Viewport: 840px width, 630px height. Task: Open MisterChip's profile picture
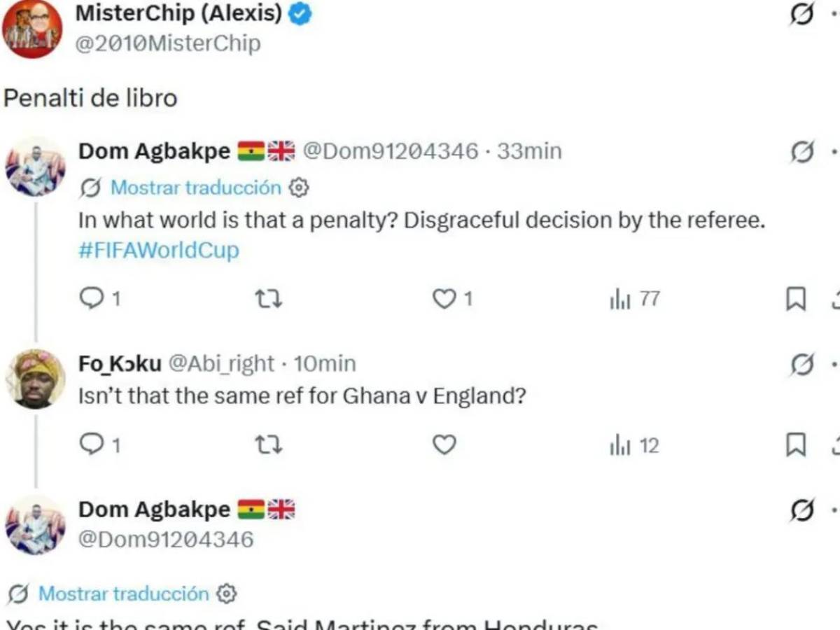pyautogui.click(x=32, y=29)
